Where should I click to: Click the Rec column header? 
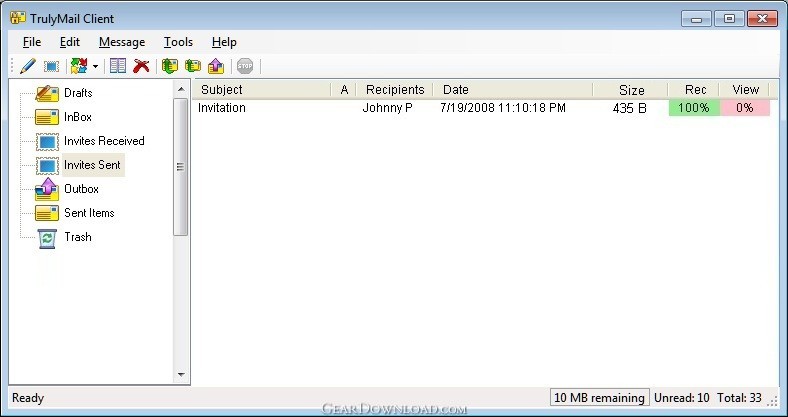click(x=694, y=90)
